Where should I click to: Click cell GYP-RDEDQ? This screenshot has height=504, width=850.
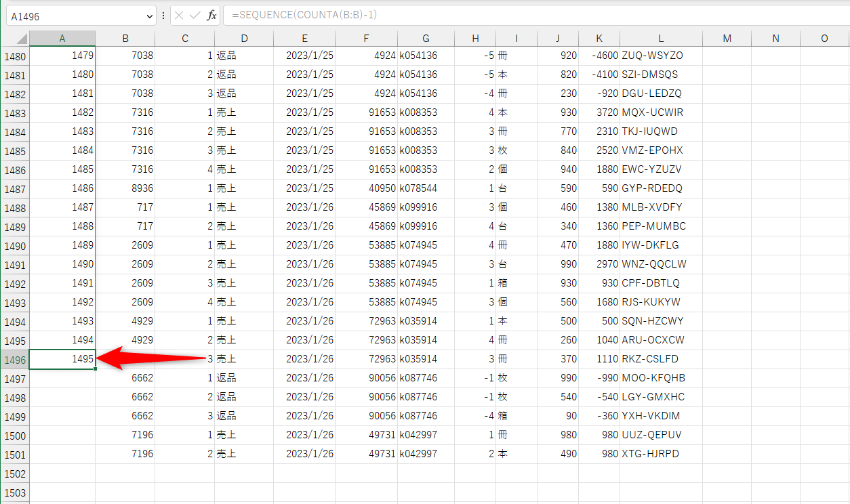662,188
